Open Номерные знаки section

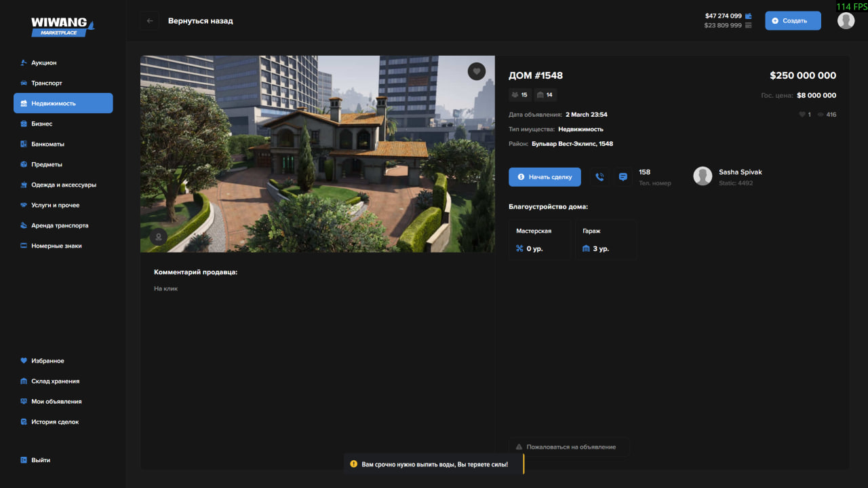point(56,246)
